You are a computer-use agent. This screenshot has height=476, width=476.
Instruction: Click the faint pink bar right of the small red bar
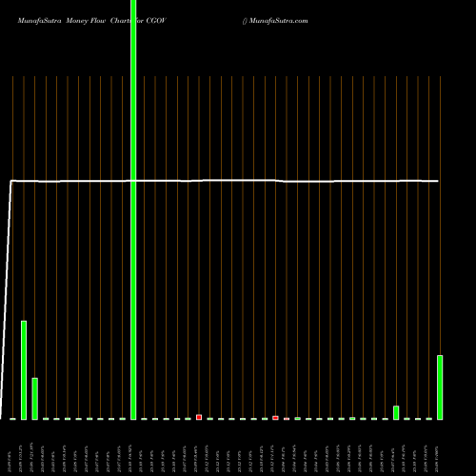pos(287,419)
